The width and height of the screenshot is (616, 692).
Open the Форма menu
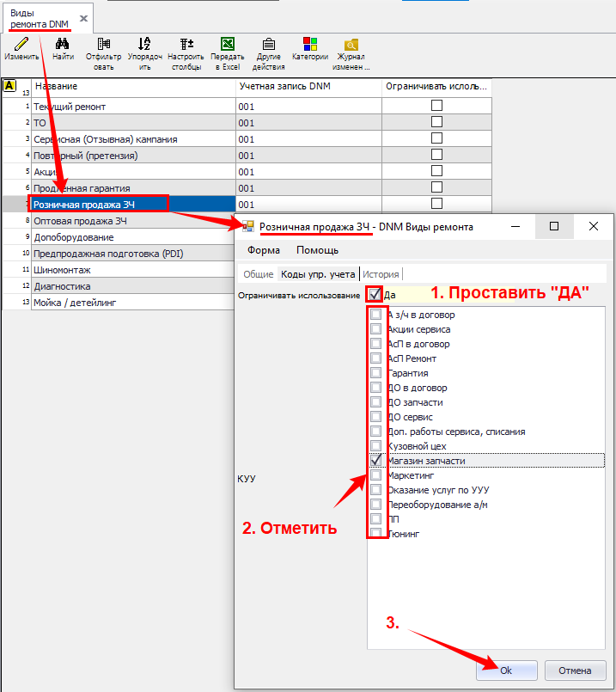pos(263,250)
